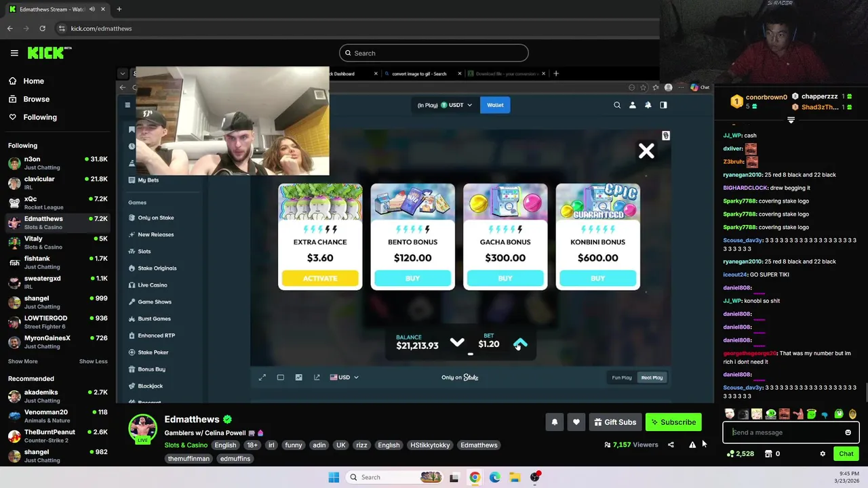Open n3on's channel in Following list
Image resolution: width=868 pixels, height=488 pixels.
[58, 163]
